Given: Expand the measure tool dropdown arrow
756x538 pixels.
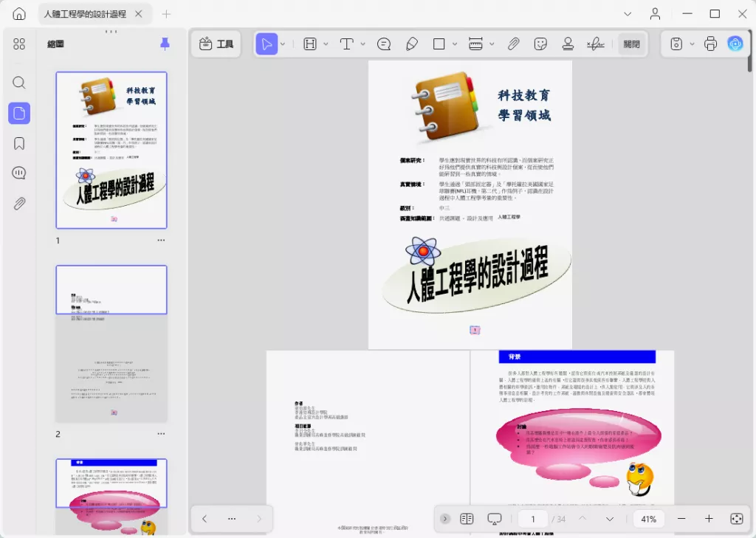Looking at the screenshot, I should 492,44.
